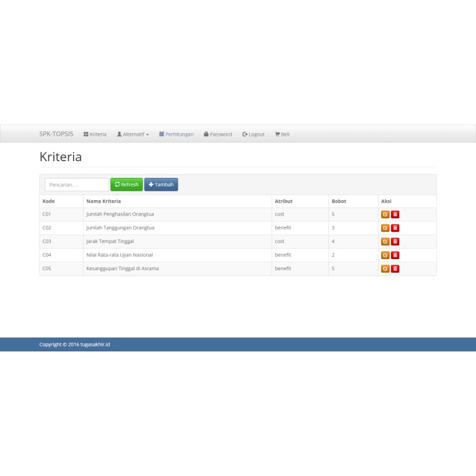
Task: Select Logout in the navbar
Action: (x=253, y=134)
